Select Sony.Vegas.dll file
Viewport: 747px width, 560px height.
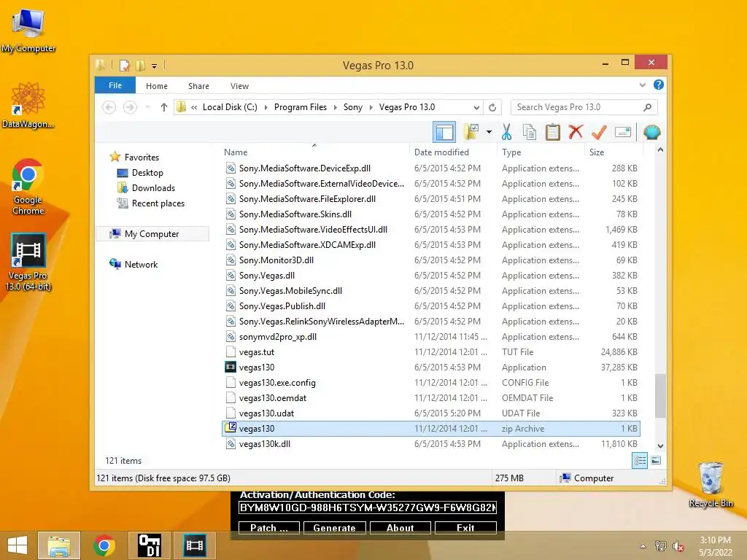(x=431, y=275)
